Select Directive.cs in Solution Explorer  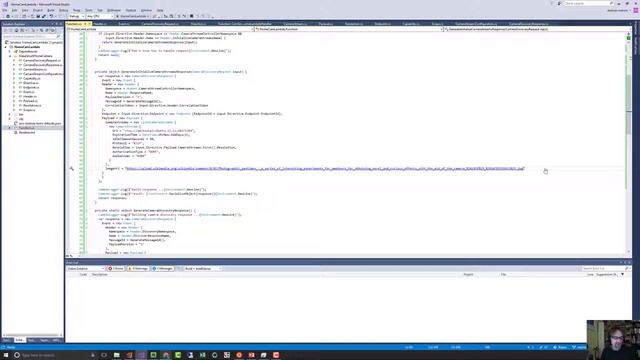click(x=31, y=83)
